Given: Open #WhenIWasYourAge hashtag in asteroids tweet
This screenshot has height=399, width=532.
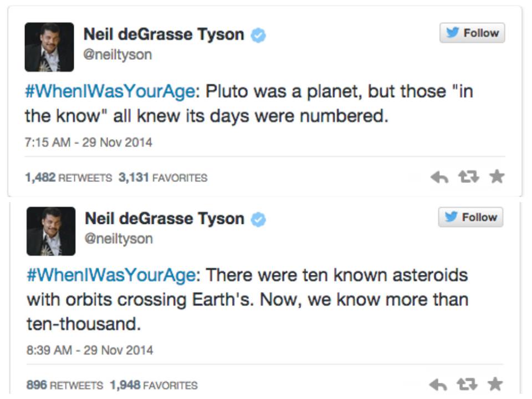Looking at the screenshot, I should (x=111, y=275).
